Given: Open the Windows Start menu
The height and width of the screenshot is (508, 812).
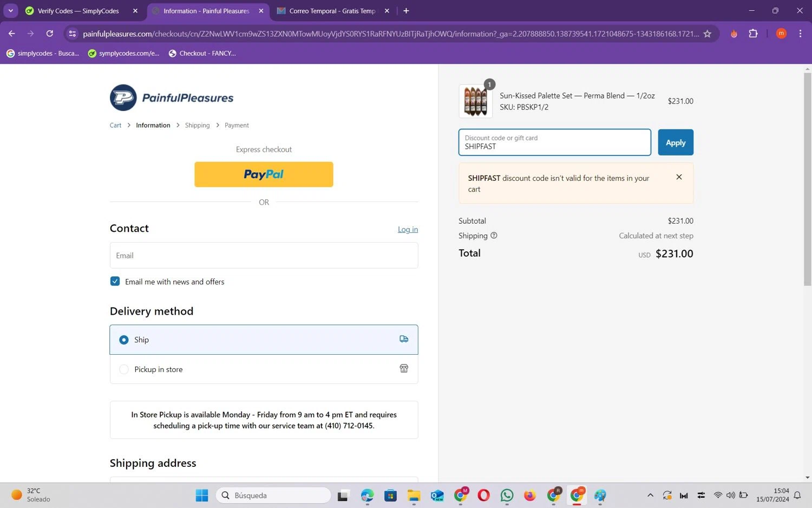Looking at the screenshot, I should click(202, 496).
